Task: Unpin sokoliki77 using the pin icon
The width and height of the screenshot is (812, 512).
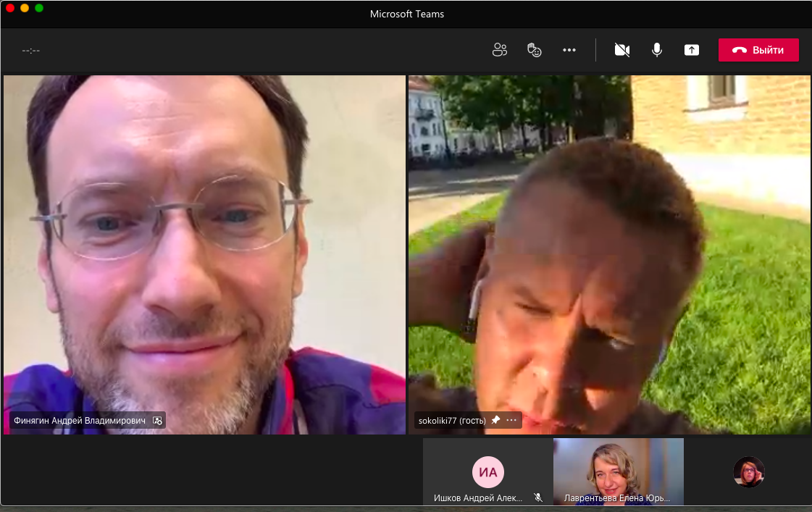Action: (495, 420)
